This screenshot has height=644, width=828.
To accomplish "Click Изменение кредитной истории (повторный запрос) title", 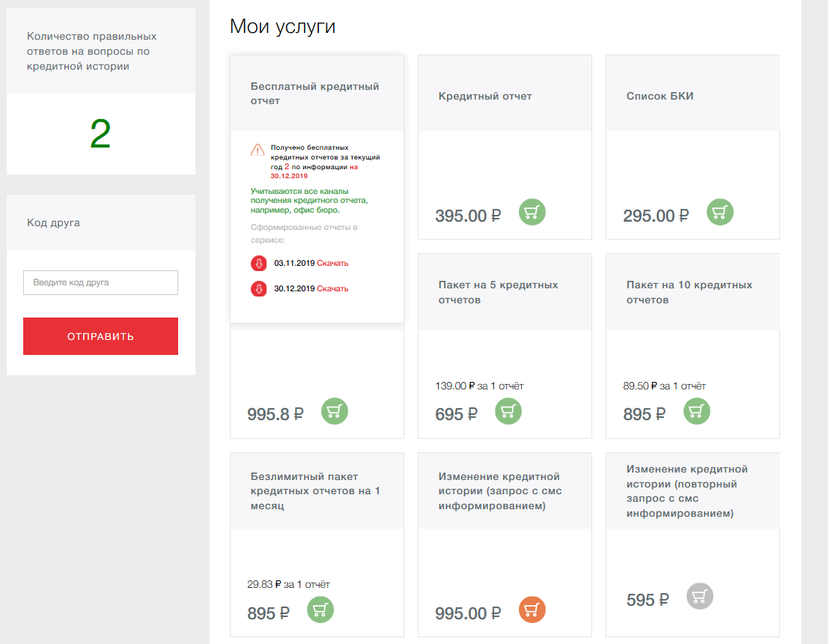I will (x=687, y=490).
